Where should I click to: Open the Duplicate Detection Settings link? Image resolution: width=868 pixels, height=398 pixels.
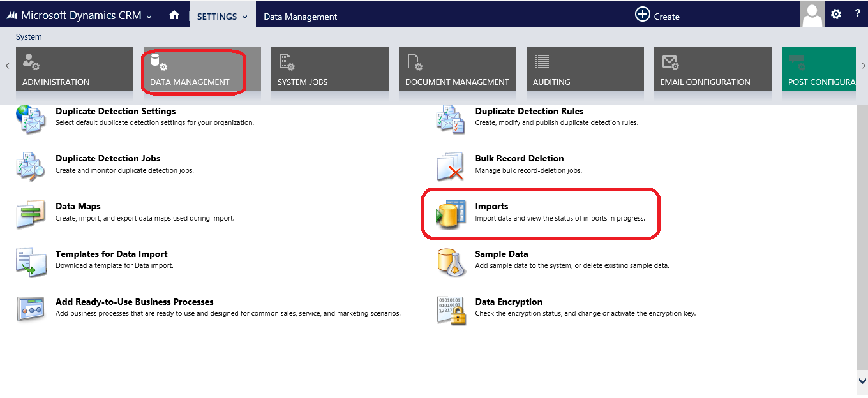coord(116,111)
